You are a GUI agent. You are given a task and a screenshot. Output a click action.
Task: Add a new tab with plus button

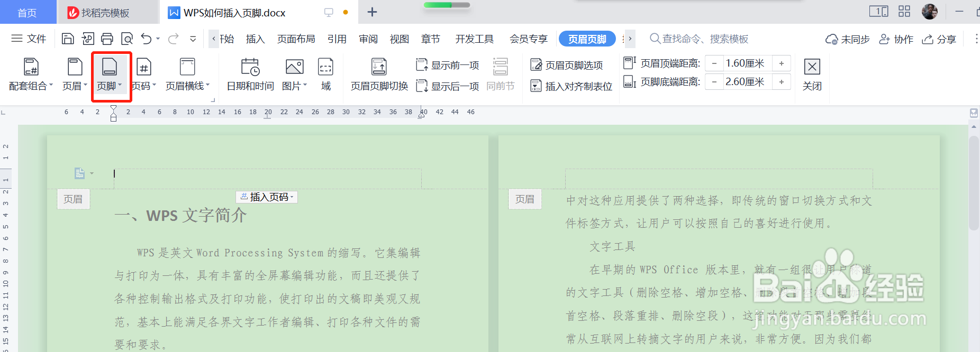pos(372,12)
